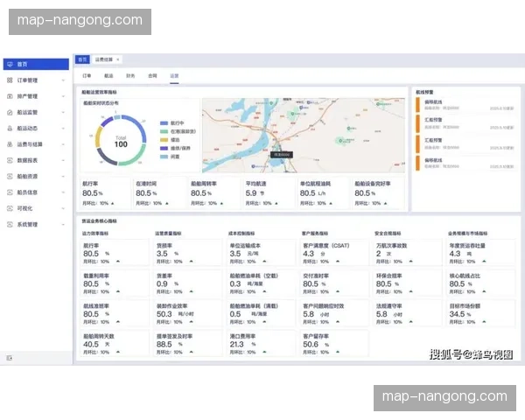Click 万航次事故数 card

point(408,253)
